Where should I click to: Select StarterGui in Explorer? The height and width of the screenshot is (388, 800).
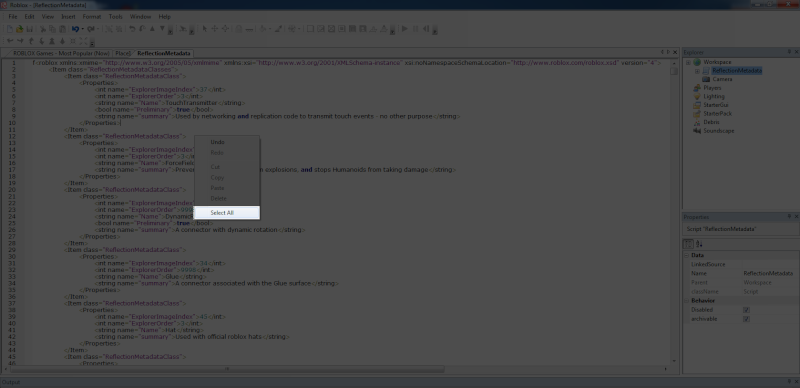tap(716, 105)
